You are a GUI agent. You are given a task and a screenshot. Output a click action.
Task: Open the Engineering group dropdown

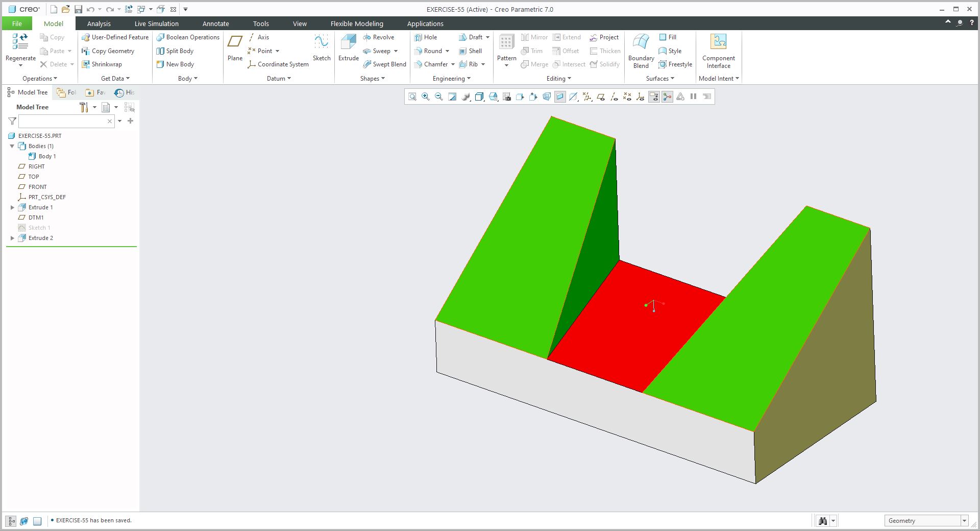coord(452,79)
